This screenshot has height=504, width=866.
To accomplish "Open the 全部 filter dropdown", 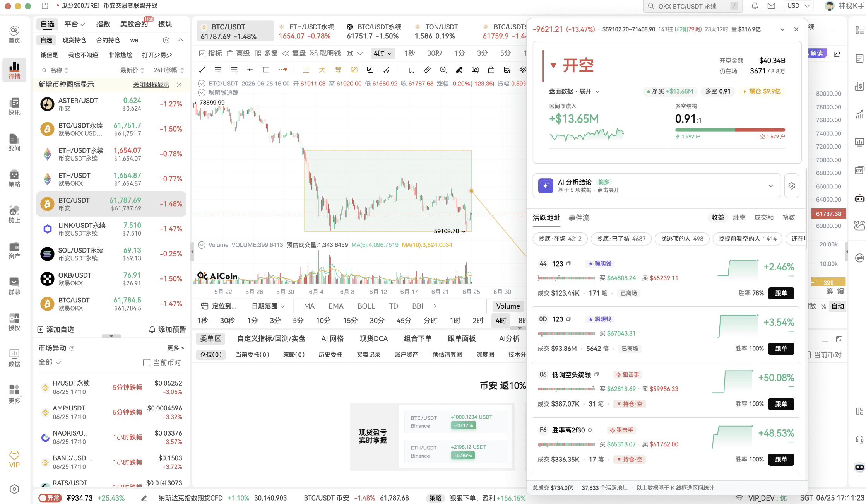I will click(50, 362).
